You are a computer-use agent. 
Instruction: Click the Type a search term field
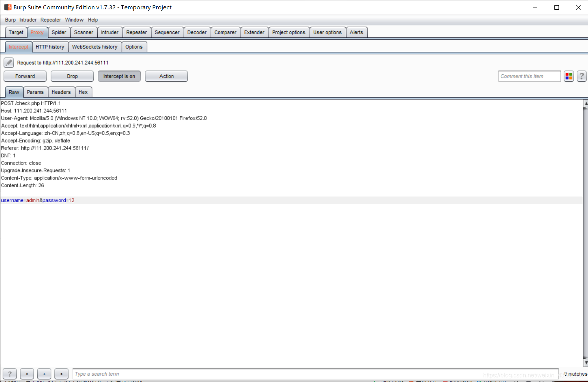point(315,374)
